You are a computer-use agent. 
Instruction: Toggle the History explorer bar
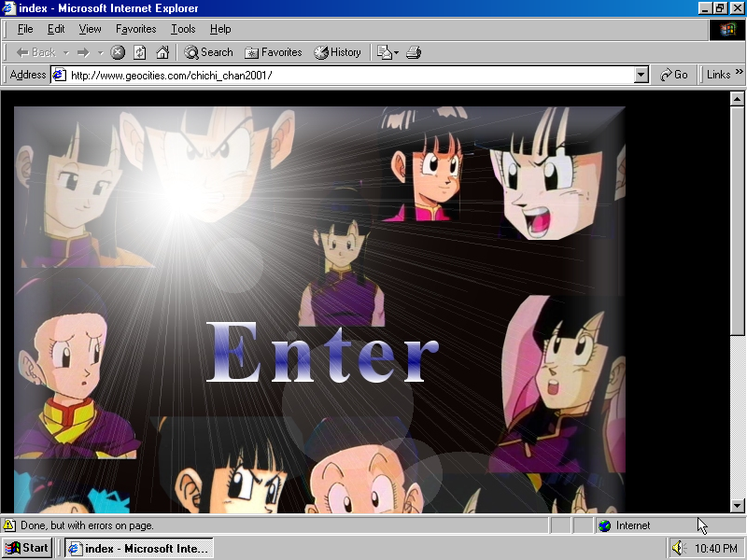[337, 52]
